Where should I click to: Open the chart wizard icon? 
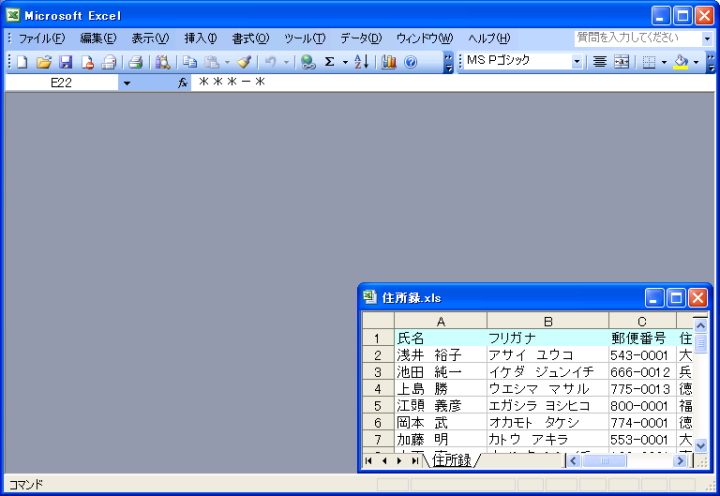(388, 62)
